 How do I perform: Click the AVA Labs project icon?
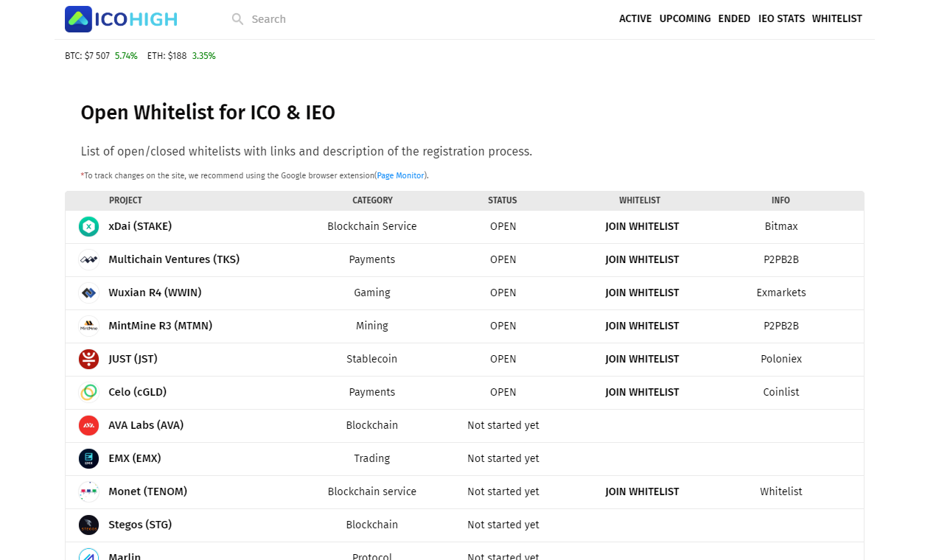pyautogui.click(x=89, y=426)
